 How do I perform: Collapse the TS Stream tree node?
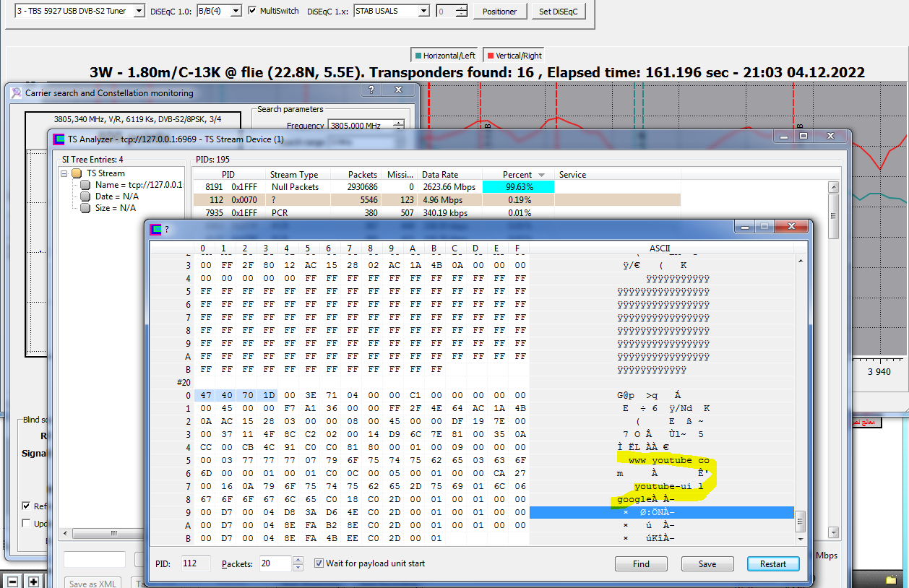(x=65, y=173)
